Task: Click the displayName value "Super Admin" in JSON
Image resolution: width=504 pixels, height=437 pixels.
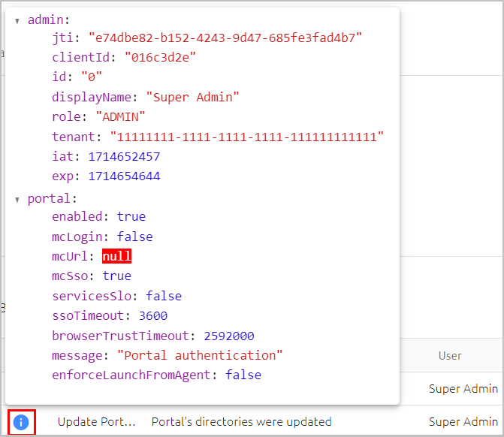Action: 192,97
